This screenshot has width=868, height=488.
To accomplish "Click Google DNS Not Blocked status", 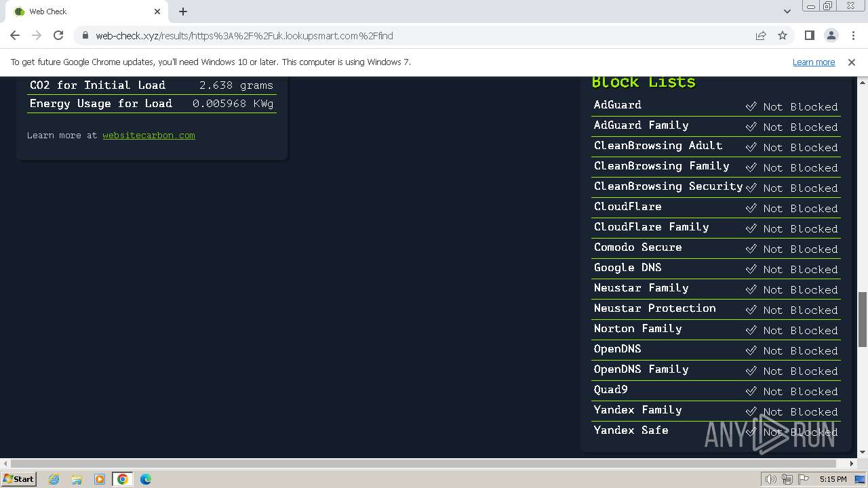I will click(792, 270).
